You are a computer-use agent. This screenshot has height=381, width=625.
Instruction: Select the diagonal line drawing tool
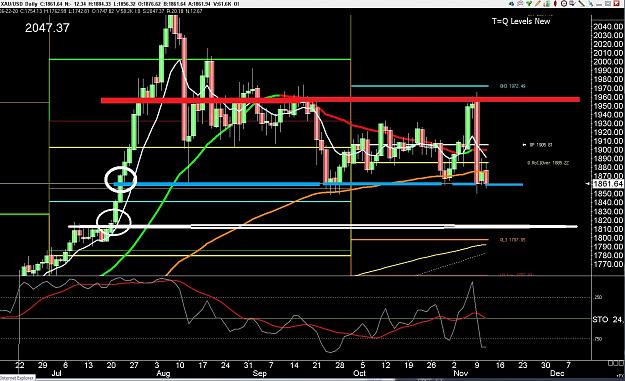582,4
